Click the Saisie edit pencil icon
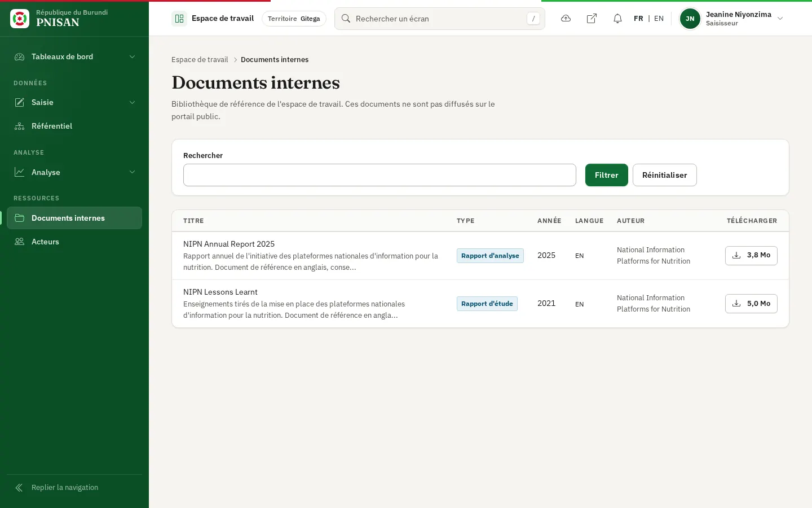Screen dimensions: 812x508 pyautogui.click(x=20, y=102)
